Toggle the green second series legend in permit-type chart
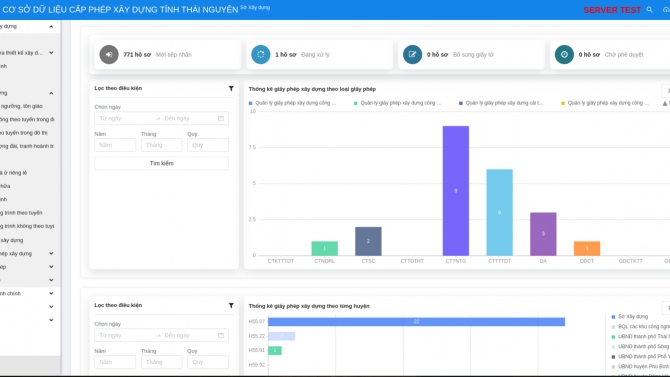This screenshot has height=377, width=670. 397,103
